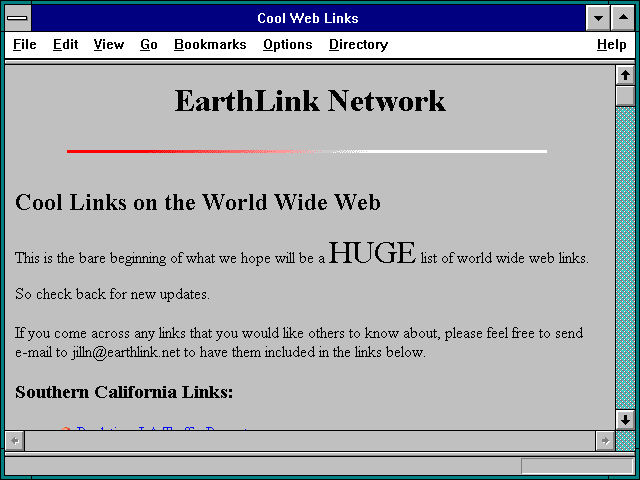Click the vertical scrollbar down arrow
The width and height of the screenshot is (640, 480).
pyautogui.click(x=625, y=420)
